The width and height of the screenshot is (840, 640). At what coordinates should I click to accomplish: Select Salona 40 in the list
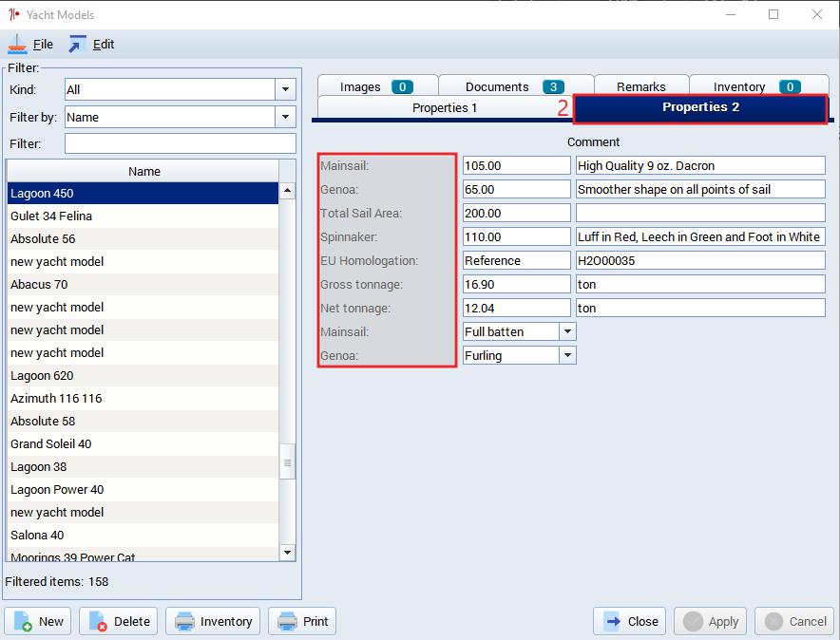[143, 536]
